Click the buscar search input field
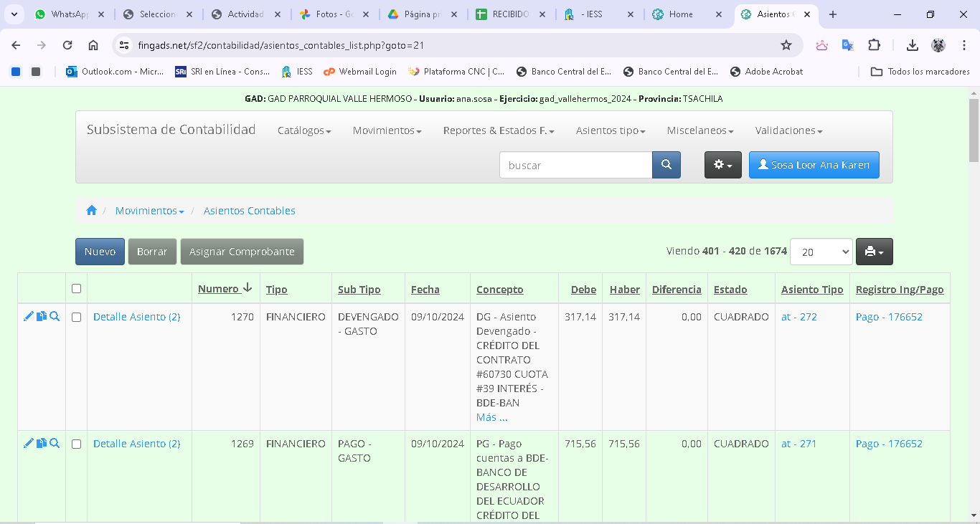This screenshot has height=524, width=980. (x=575, y=165)
